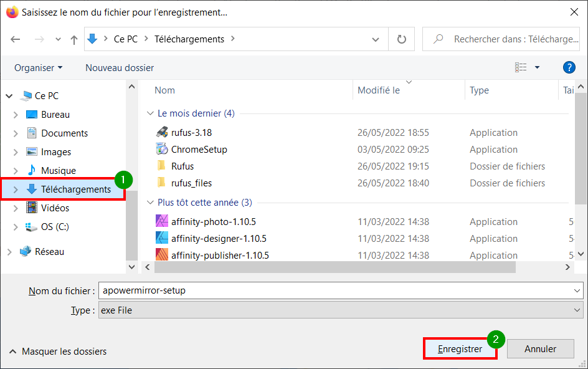The image size is (588, 369).
Task: Open the Type exe File dropdown
Action: pyautogui.click(x=341, y=310)
